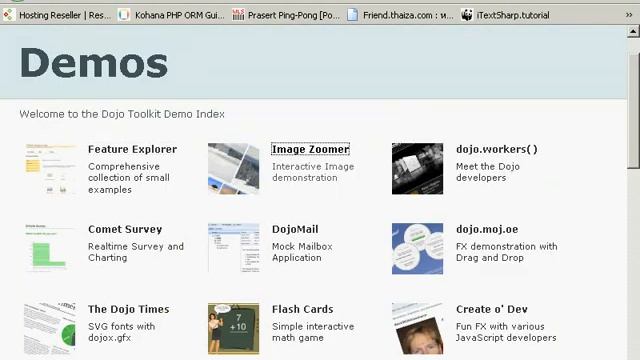Open the dojo.moj.oe demo link
Viewport: 640px width, 360px height.
coord(487,229)
